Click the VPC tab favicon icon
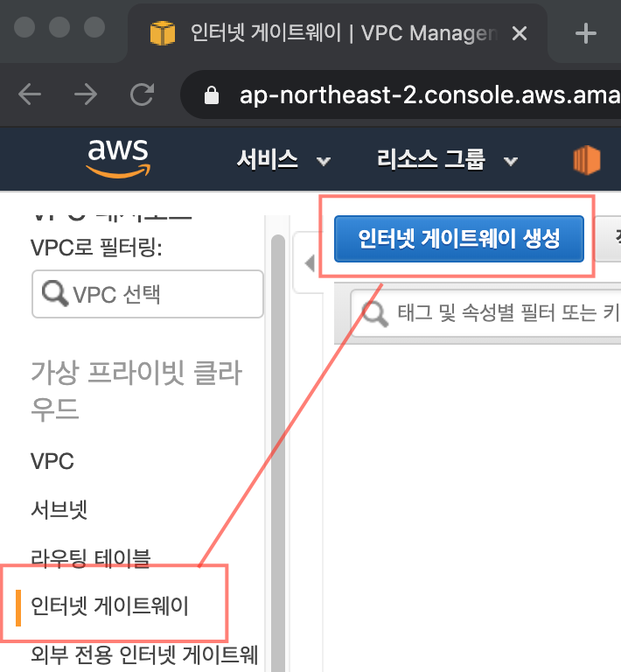Screen dimensions: 621x672 click(163, 33)
